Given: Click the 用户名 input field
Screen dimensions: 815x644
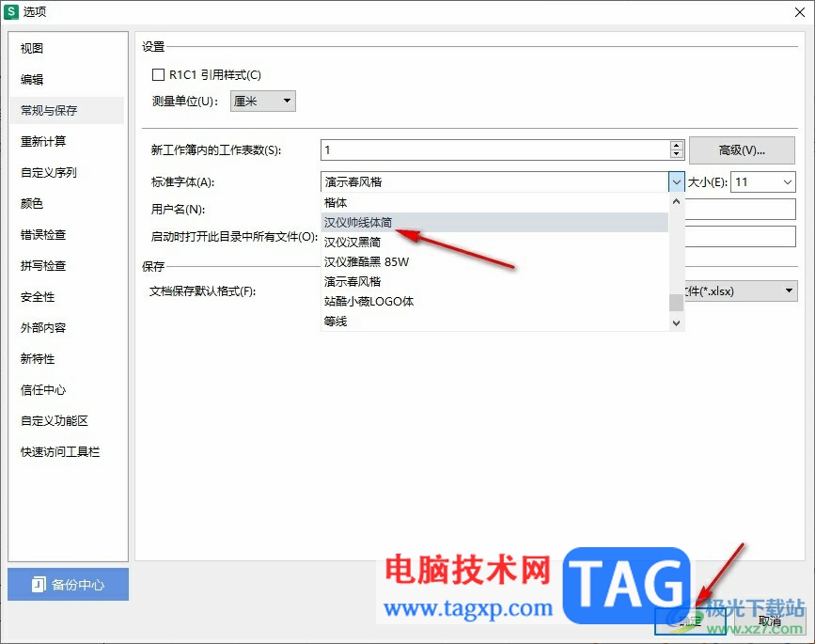Looking at the screenshot, I should pyautogui.click(x=740, y=209).
